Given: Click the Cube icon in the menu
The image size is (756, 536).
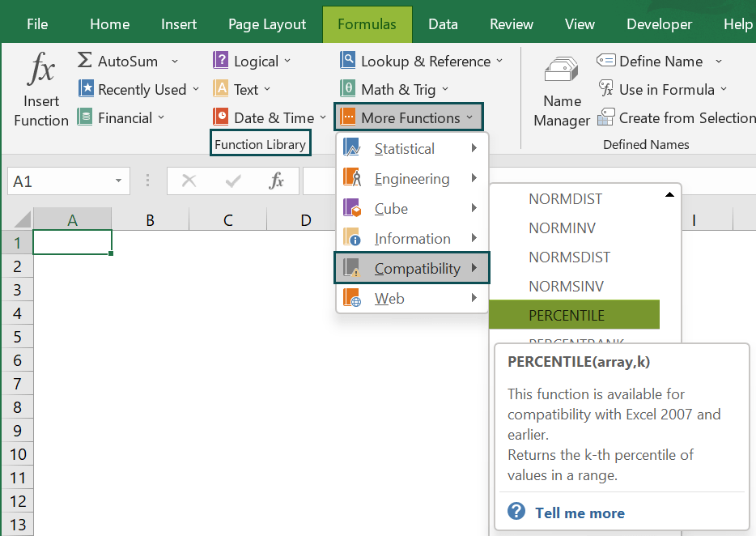Looking at the screenshot, I should 351,207.
